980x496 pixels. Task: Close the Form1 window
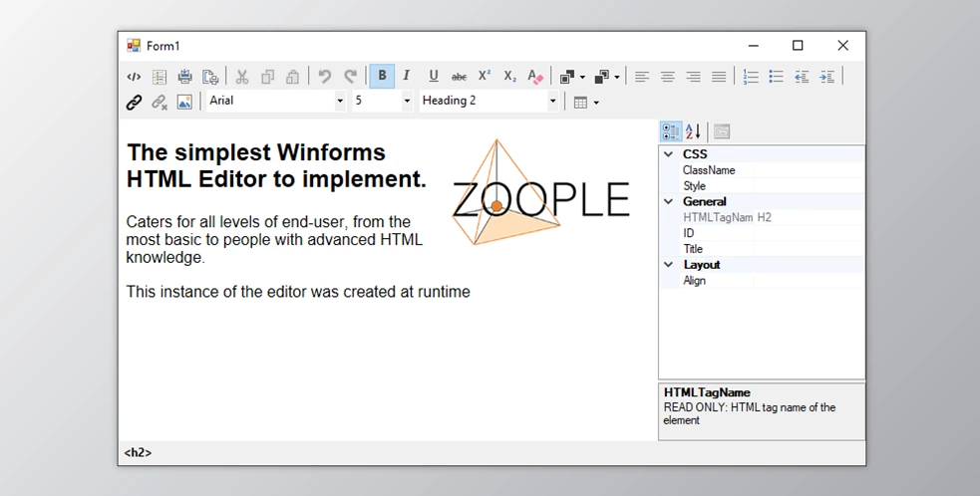click(x=842, y=46)
